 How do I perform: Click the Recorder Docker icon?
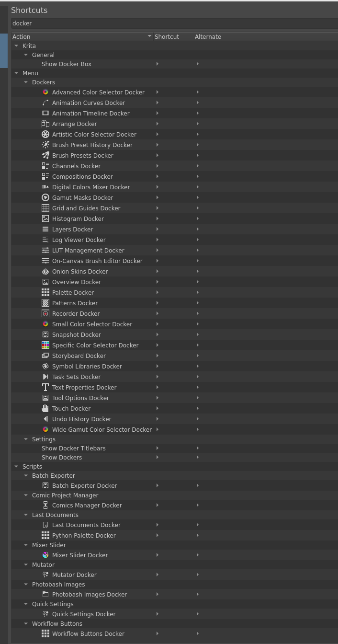45,313
